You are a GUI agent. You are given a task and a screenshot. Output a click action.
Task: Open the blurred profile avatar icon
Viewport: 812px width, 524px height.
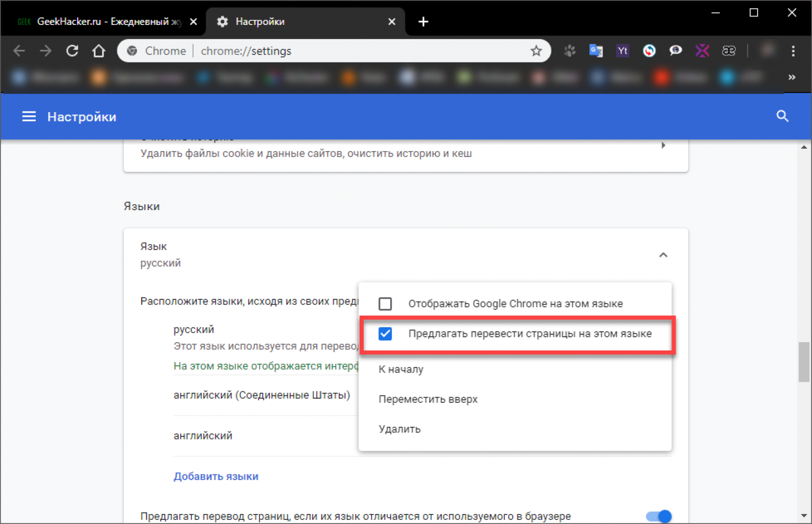point(768,51)
